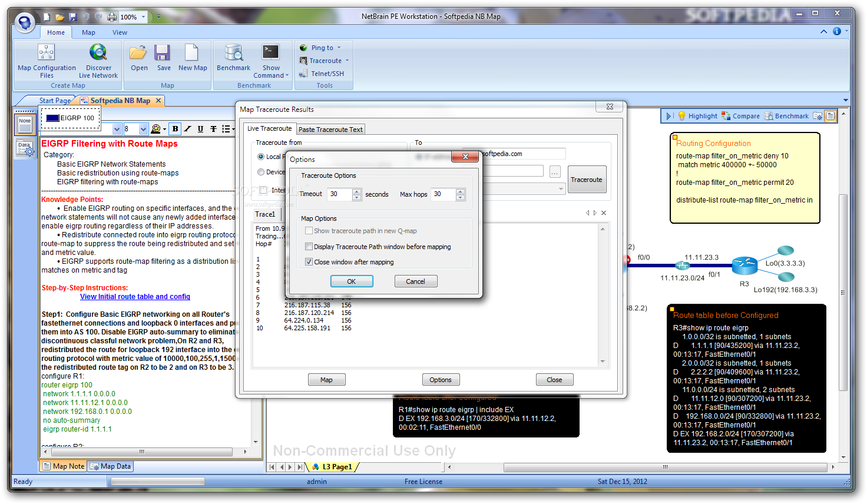Click the small save icon in quick access toolbar
This screenshot has width=867, height=504.
(73, 17)
